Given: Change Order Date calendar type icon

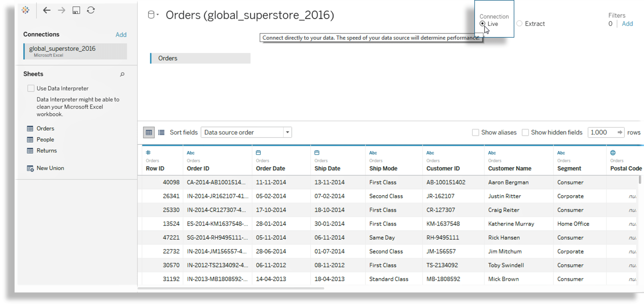Looking at the screenshot, I should (x=258, y=153).
